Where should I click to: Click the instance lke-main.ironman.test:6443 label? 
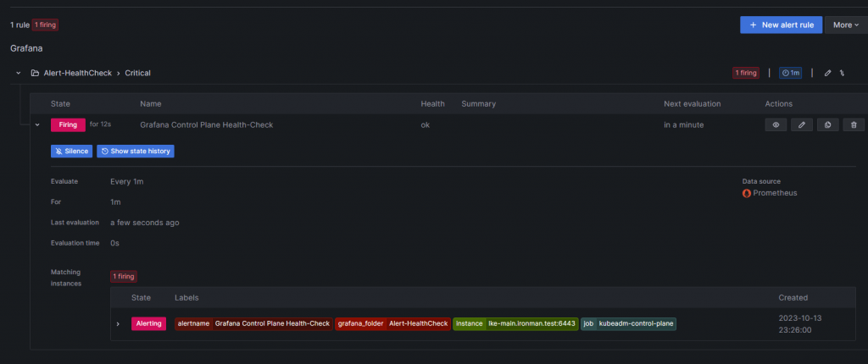(x=515, y=323)
